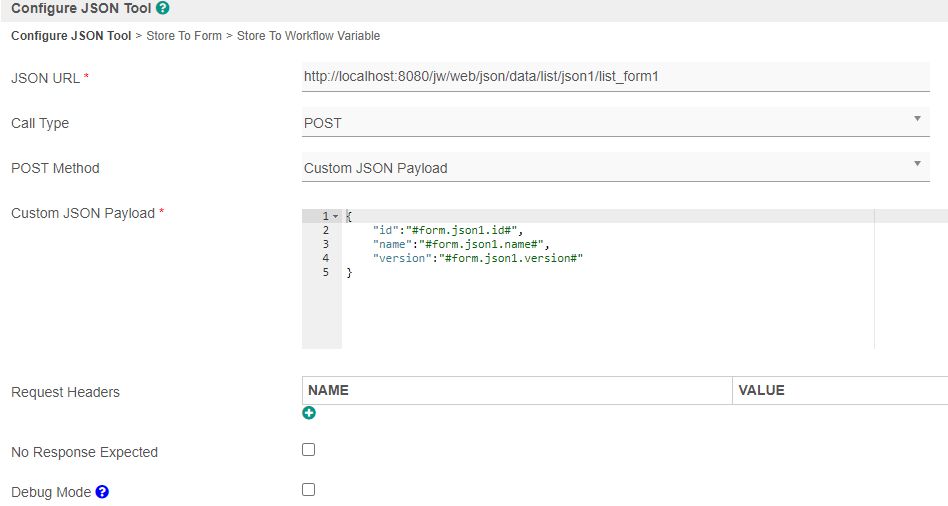The image size is (948, 506).
Task: Open the Call Type dropdown showing POST
Action: tap(615, 123)
